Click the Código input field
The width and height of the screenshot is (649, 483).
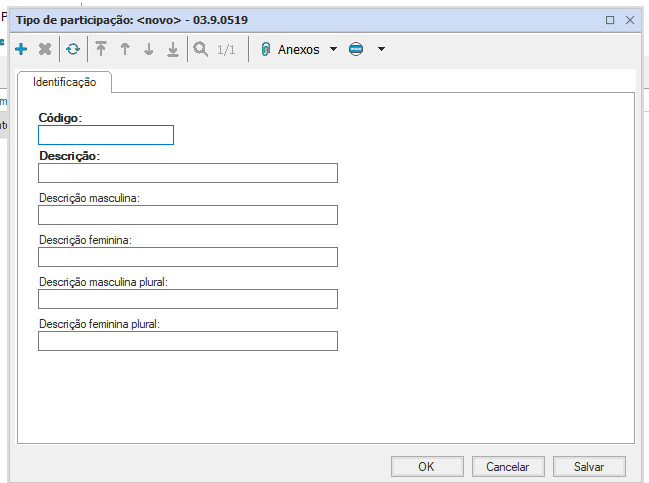click(x=106, y=135)
